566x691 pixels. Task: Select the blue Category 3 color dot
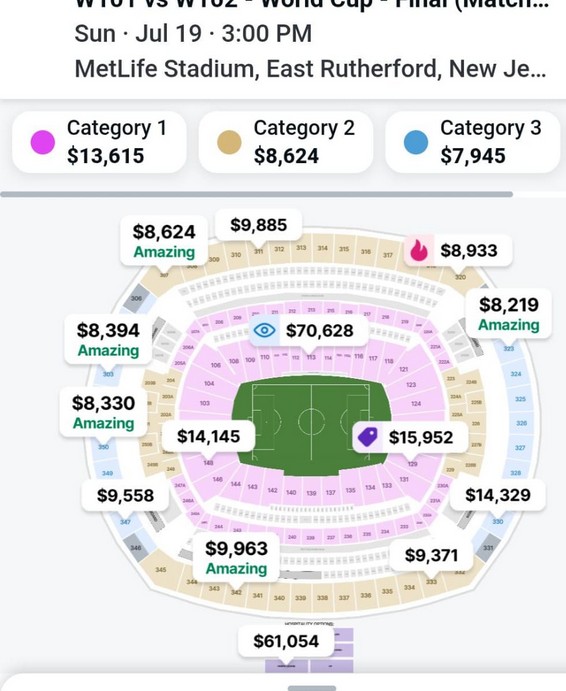click(416, 142)
